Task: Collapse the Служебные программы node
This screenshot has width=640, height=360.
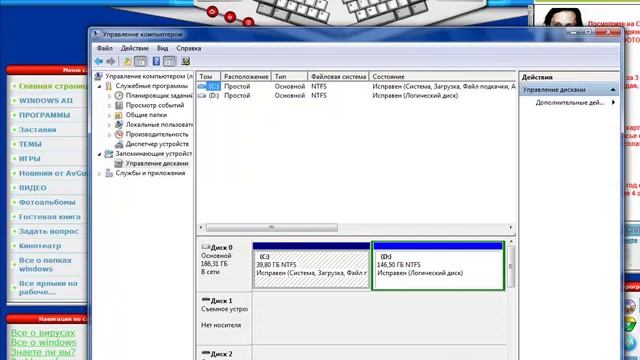Action: point(99,87)
